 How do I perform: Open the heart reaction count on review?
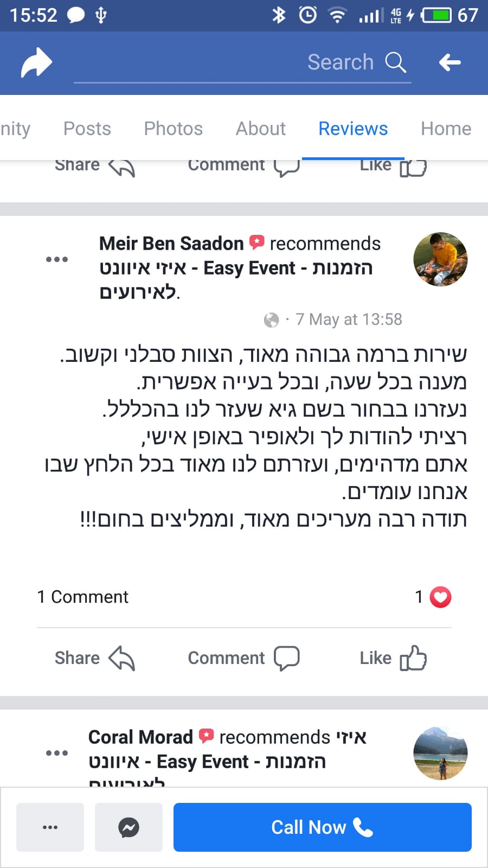pos(434,597)
